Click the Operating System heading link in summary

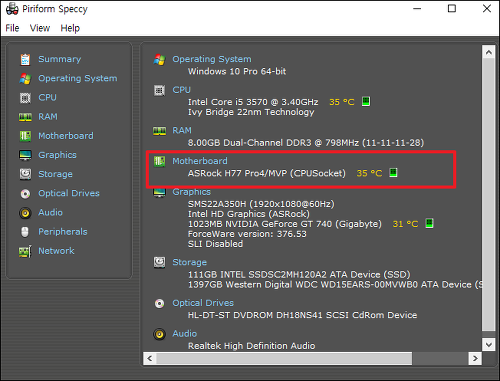pos(212,59)
